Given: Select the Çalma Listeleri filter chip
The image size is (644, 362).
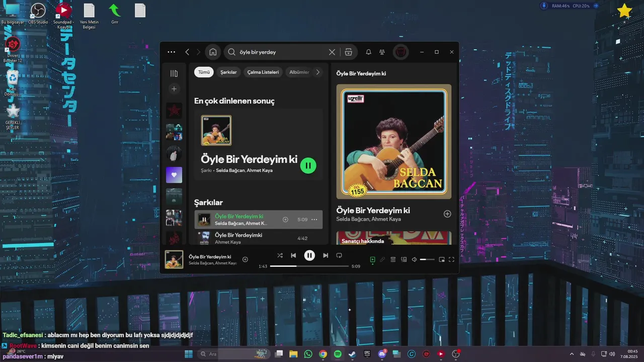Looking at the screenshot, I should (x=263, y=72).
